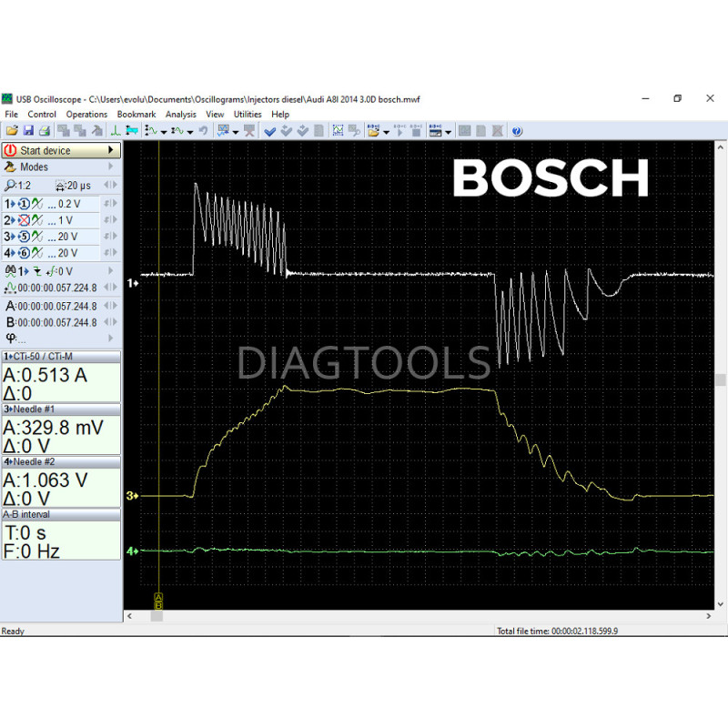
Task: Click the channel 3 zero-level marker
Action: [132, 496]
